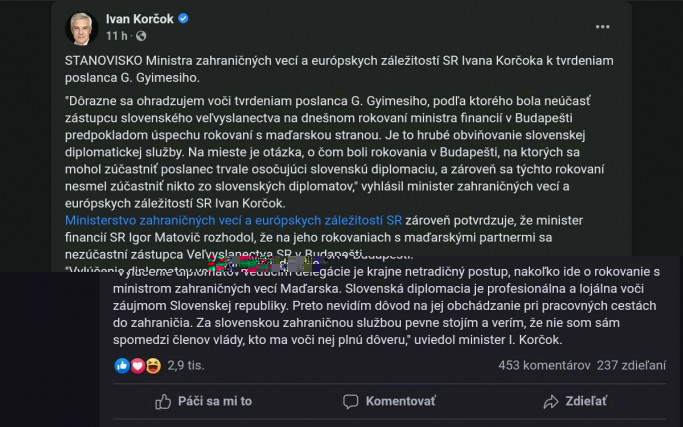The image size is (683, 427).
Task: Open the Ministerstvo zahraničných vecí page link
Action: point(232,219)
